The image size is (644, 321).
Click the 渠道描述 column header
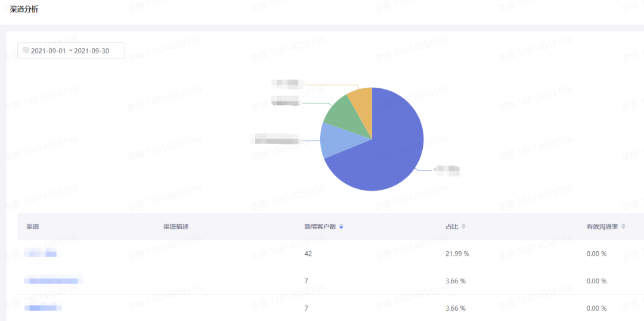[176, 227]
